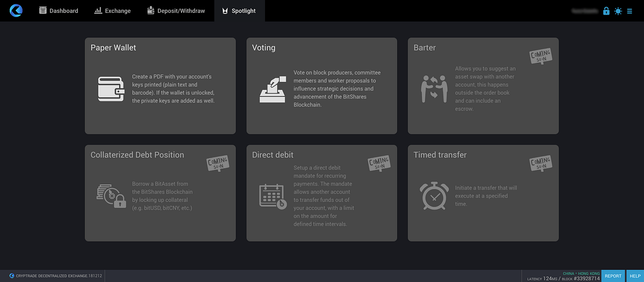Open the HELP button in footer
The image size is (644, 282).
click(634, 276)
